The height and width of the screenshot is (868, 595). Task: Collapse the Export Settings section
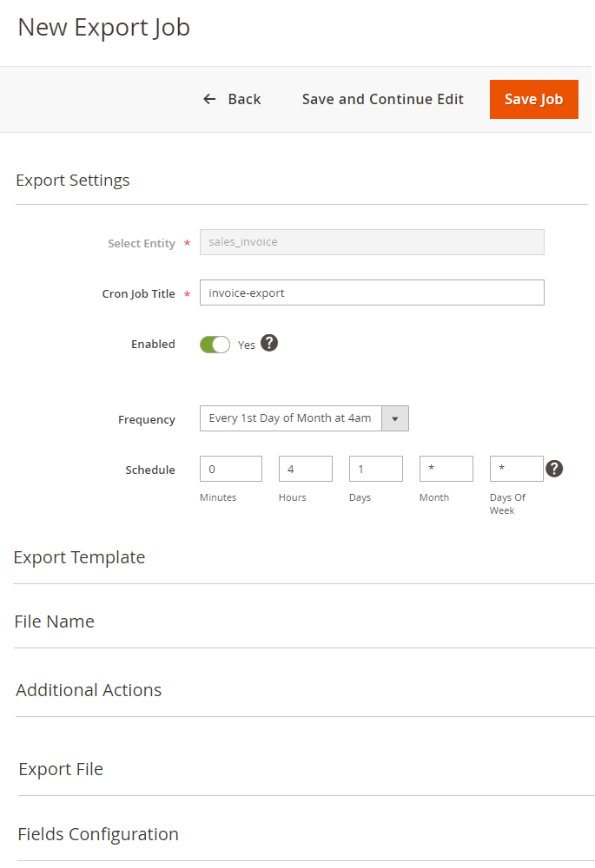73,181
